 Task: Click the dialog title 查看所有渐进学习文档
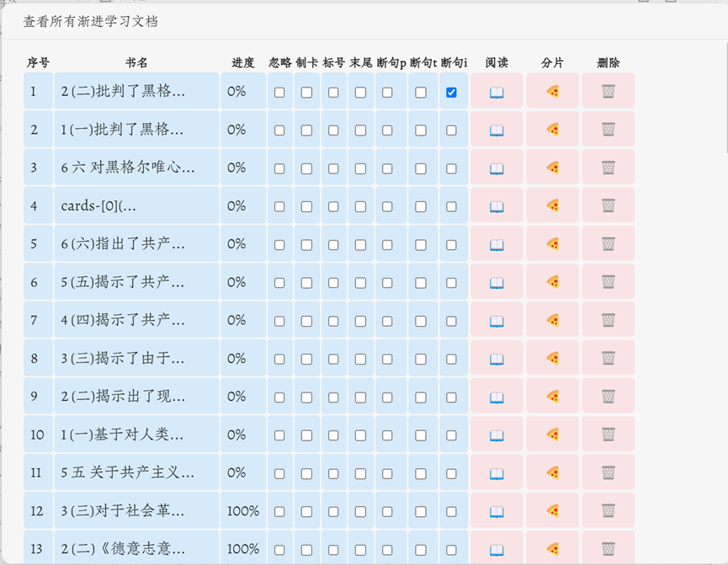(91, 21)
